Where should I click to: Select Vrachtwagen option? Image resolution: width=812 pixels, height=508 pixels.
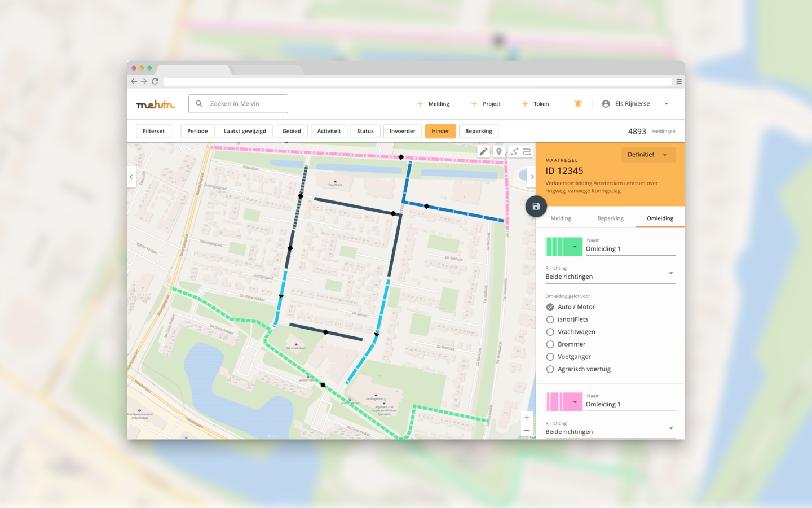click(550, 332)
